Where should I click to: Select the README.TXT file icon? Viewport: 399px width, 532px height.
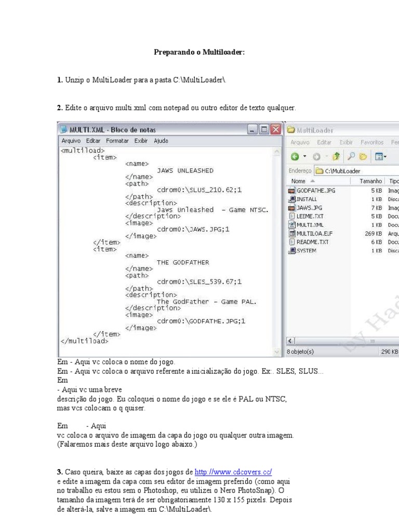pyautogui.click(x=291, y=242)
